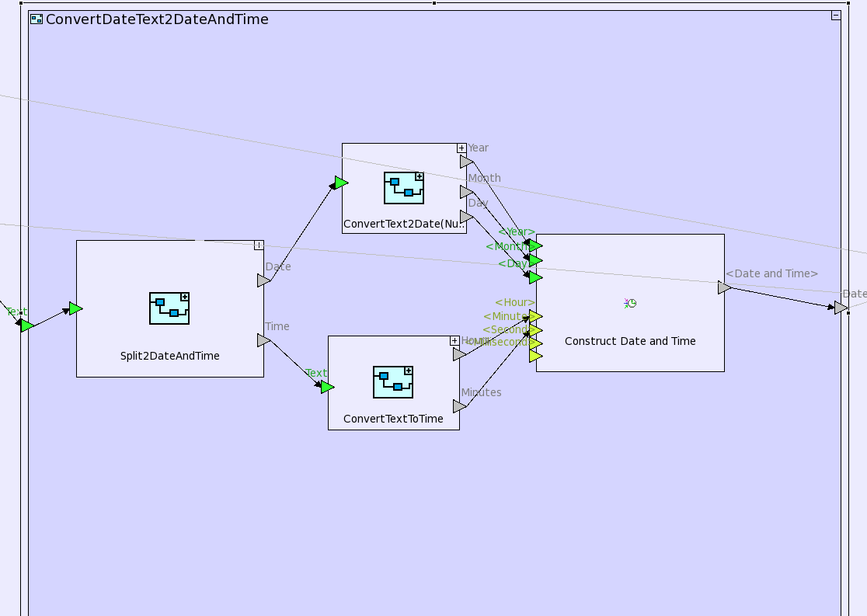Select the Minutes output port on ConvertTextToTime
The image size is (867, 616).
click(459, 406)
